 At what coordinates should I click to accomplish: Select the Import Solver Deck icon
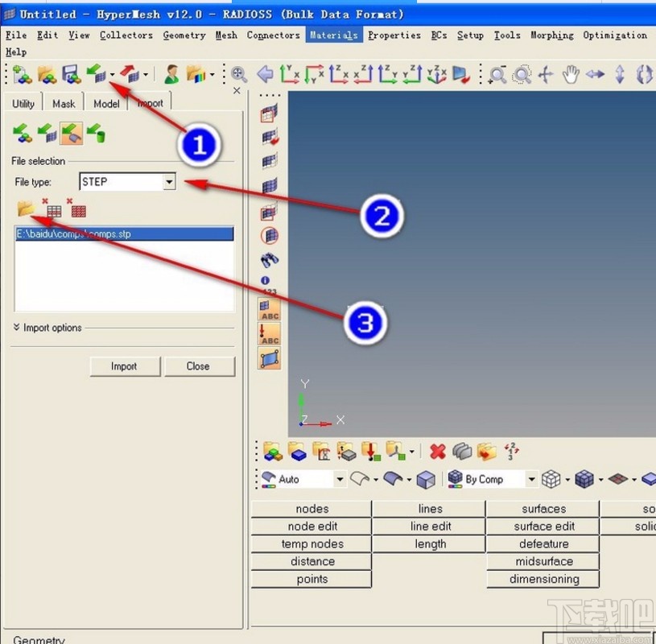[47, 134]
